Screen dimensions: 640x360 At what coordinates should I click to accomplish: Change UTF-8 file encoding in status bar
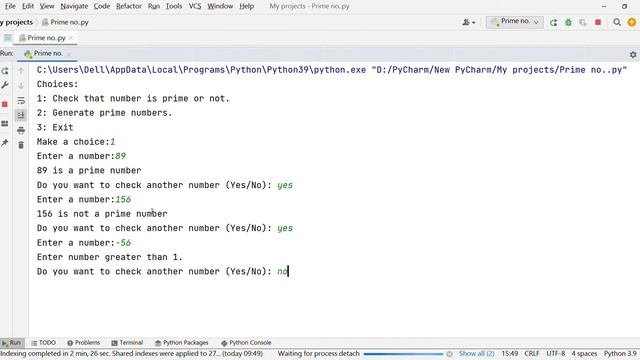tap(556, 353)
